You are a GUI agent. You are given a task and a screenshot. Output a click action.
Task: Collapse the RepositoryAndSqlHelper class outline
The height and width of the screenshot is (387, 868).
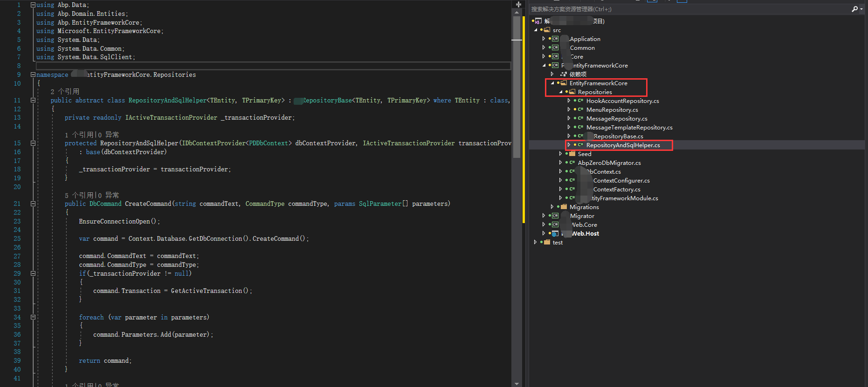[x=33, y=100]
